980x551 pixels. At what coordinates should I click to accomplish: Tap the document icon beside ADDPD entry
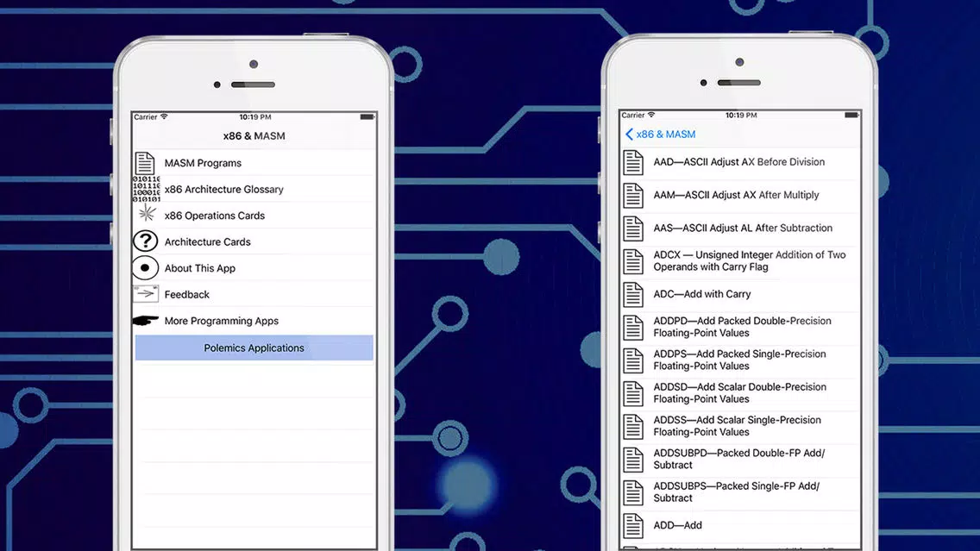[x=633, y=328]
